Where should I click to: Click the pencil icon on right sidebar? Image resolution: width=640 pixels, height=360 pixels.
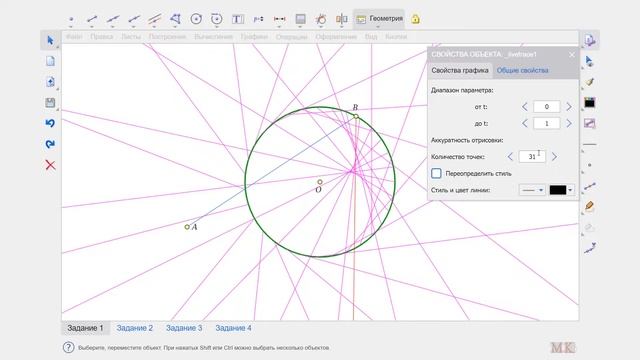(590, 206)
